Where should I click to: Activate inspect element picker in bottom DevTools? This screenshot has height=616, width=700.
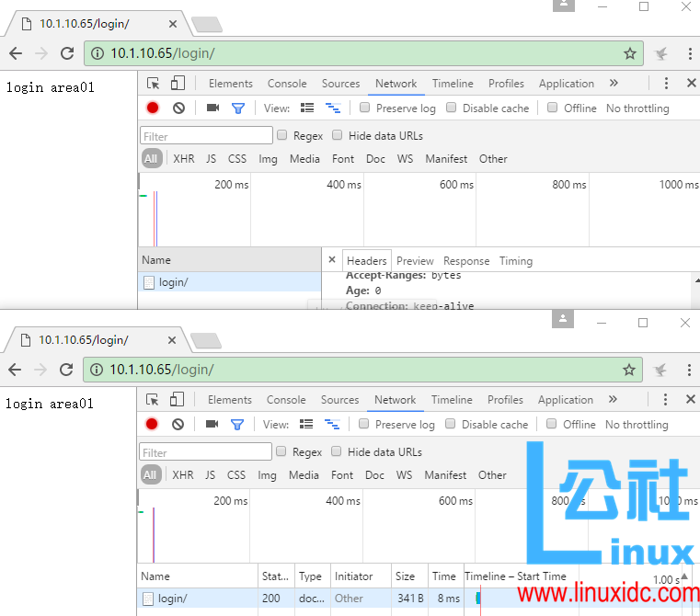click(152, 400)
